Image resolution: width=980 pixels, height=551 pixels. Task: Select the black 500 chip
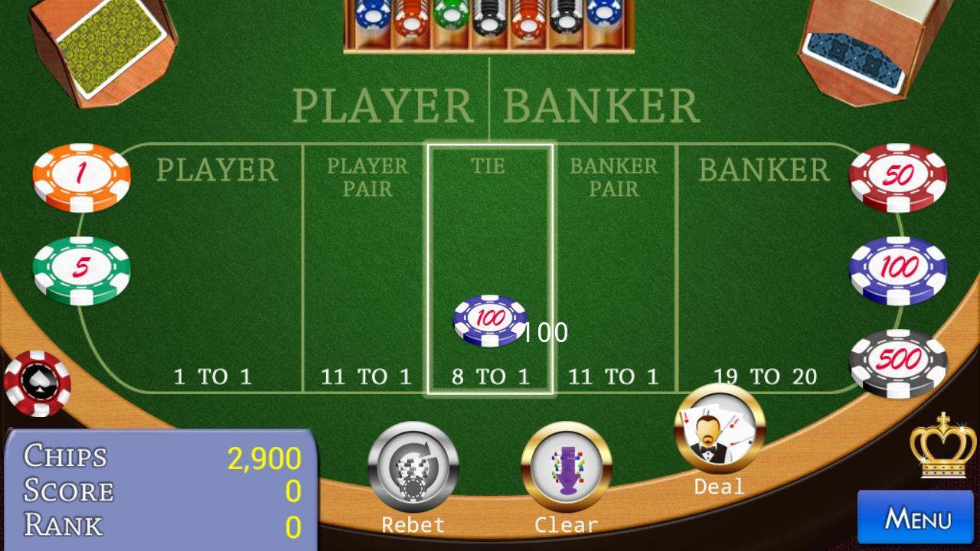coord(898,363)
